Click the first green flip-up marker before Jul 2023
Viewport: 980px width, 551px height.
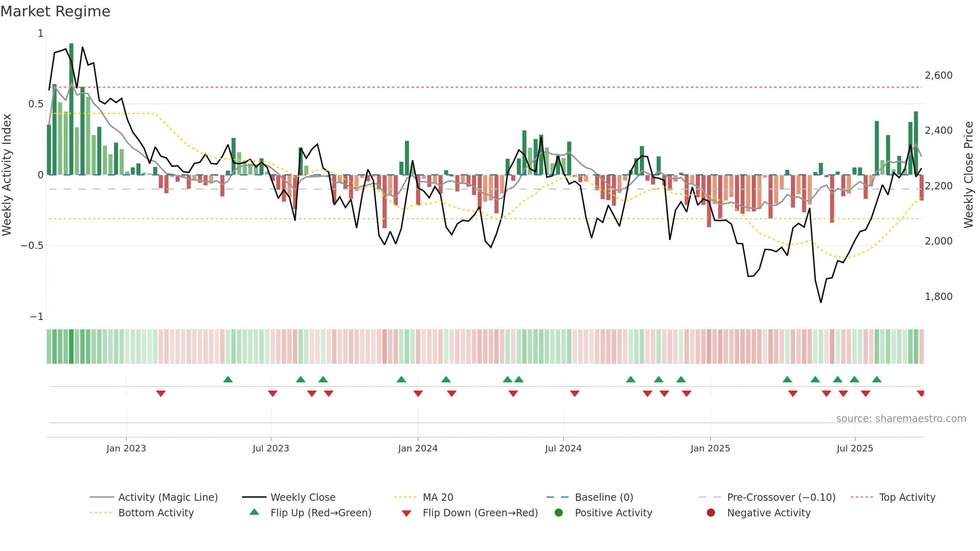click(228, 379)
